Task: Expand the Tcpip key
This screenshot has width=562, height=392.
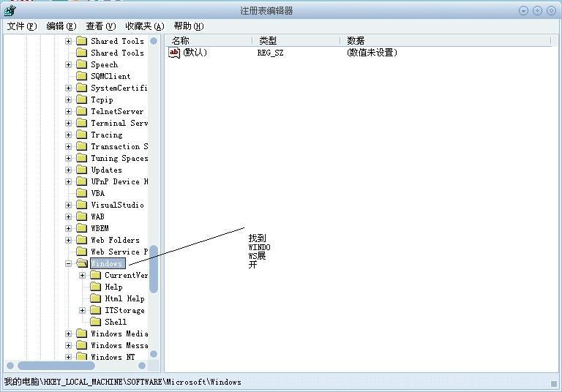Action: click(x=68, y=99)
